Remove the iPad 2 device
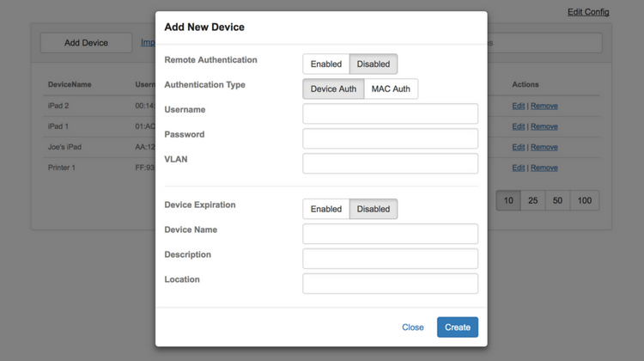The image size is (644, 361). point(544,106)
